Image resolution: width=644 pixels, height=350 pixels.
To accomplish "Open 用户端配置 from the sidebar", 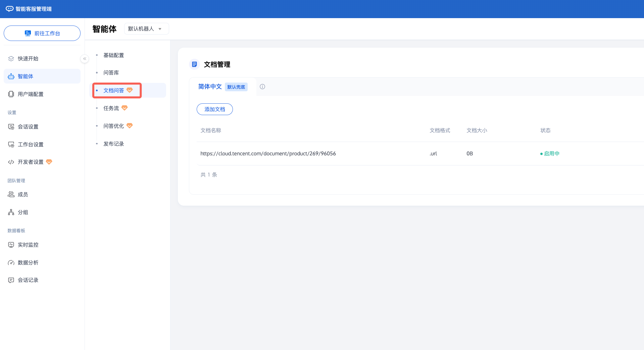I will 31,94.
